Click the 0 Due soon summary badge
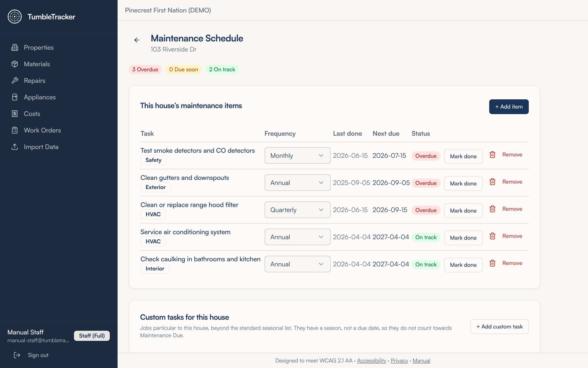The height and width of the screenshot is (368, 588). tap(184, 69)
